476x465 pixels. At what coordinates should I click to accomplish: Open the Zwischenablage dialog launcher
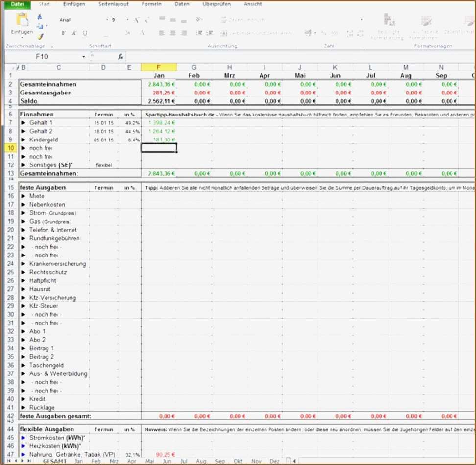pos(52,46)
